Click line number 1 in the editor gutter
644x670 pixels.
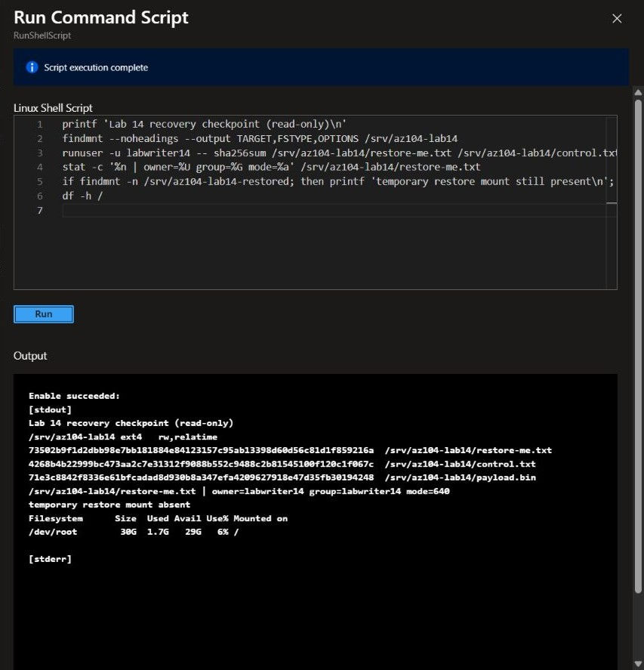(40, 125)
